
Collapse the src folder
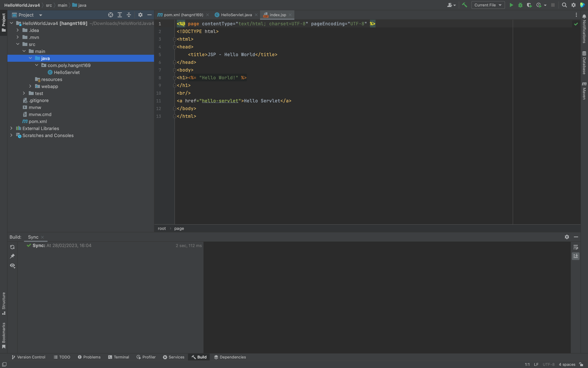[x=18, y=44]
